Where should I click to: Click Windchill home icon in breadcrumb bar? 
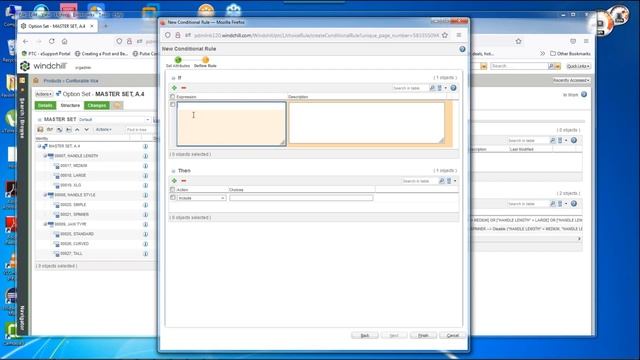coord(36,80)
